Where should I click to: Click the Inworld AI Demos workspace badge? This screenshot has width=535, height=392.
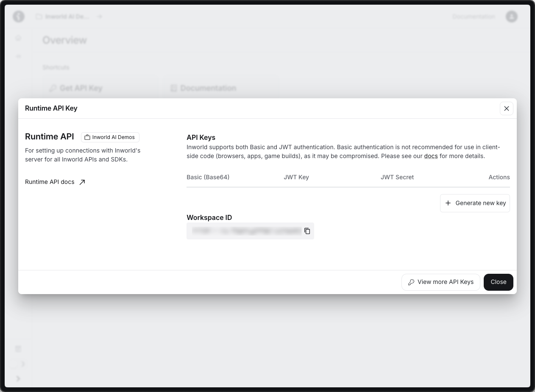pos(110,137)
